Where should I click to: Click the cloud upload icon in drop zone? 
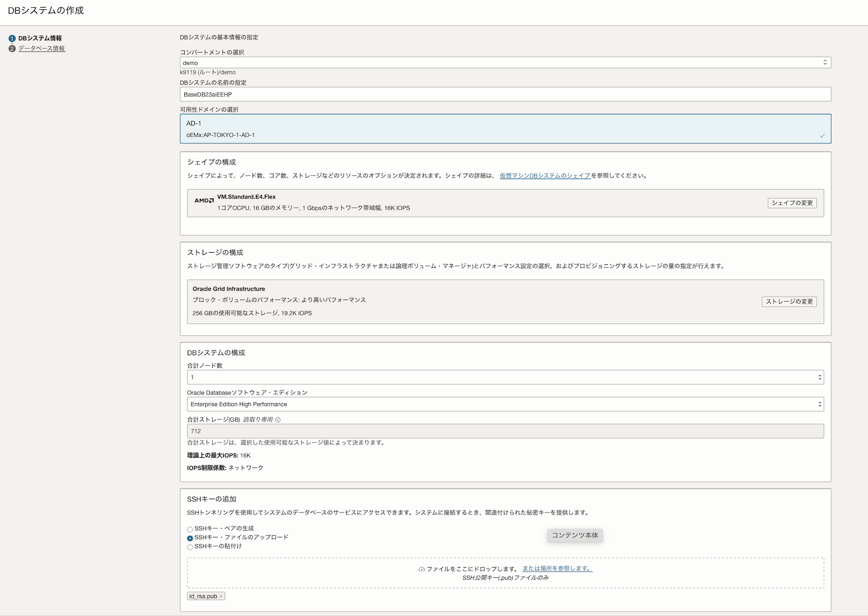click(421, 569)
